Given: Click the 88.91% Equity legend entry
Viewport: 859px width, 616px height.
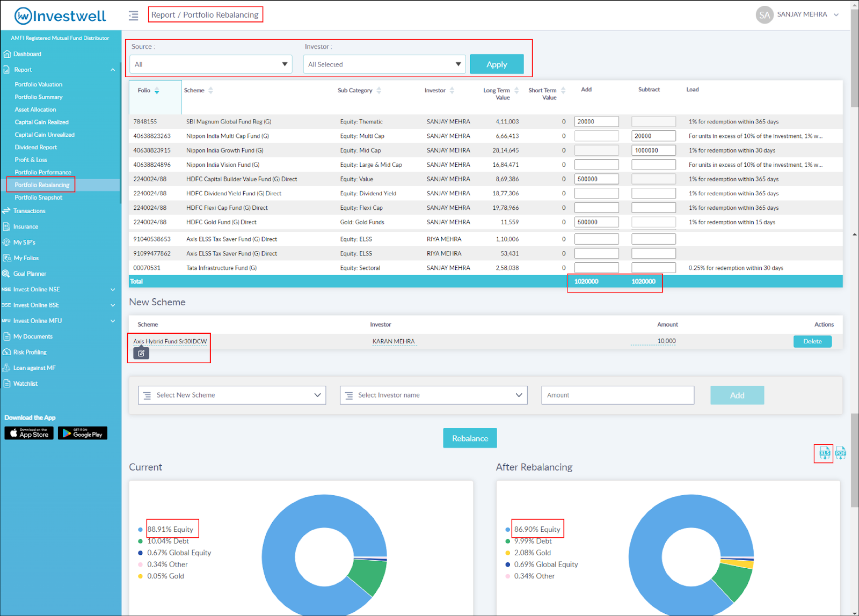Looking at the screenshot, I should point(170,530).
